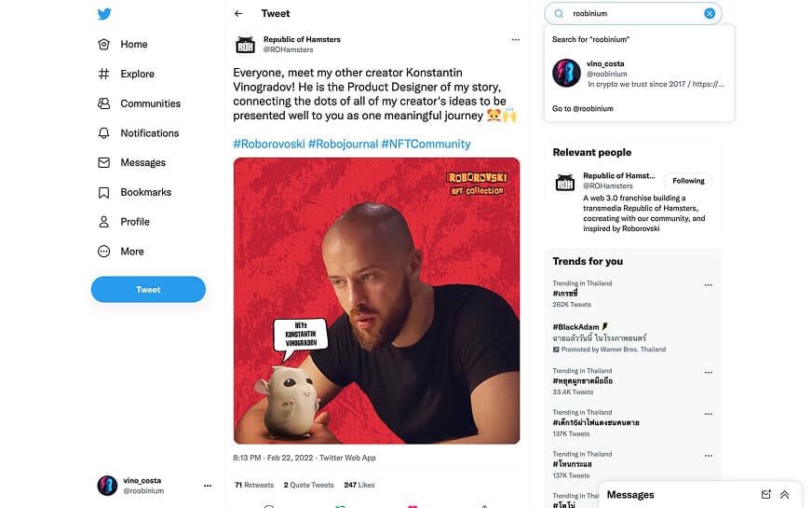The height and width of the screenshot is (508, 812).
Task: Open the Konstantin Vinogradov tweet image
Action: click(376, 301)
